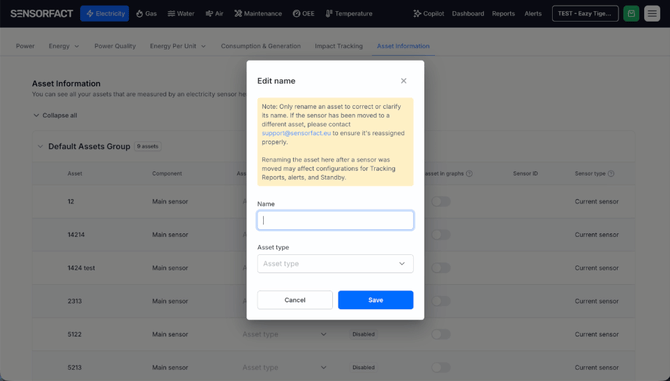The height and width of the screenshot is (381, 670).
Task: Open the Air section
Action: point(215,14)
